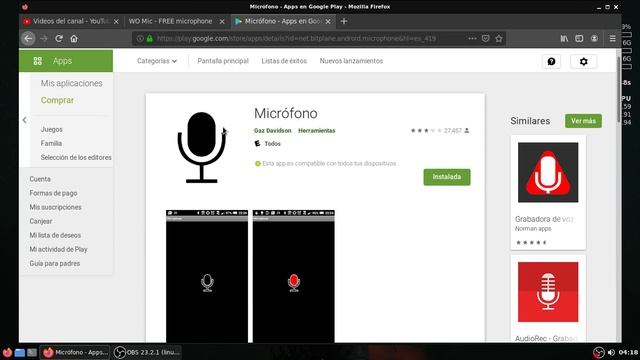This screenshot has height=360, width=640.
Task: Reload the current page
Action: pyautogui.click(x=59, y=38)
